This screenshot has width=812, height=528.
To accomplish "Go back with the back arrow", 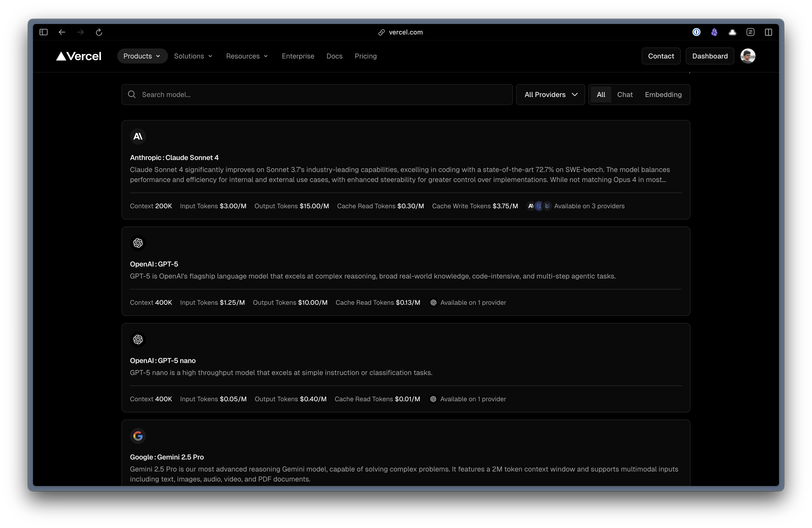I will (62, 32).
